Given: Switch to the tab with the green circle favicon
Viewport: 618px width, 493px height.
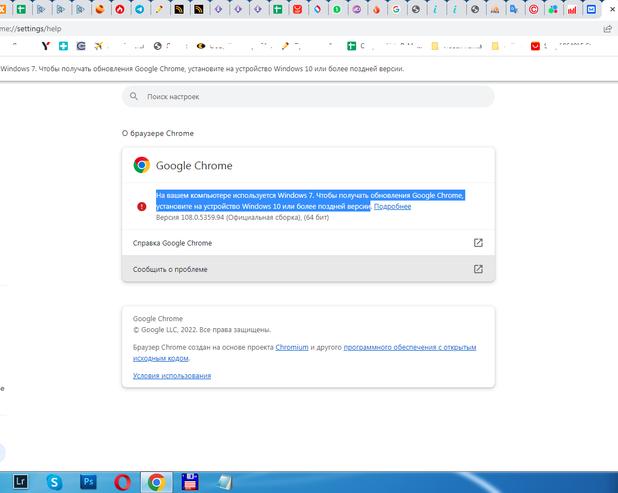Looking at the screenshot, I should (337, 9).
